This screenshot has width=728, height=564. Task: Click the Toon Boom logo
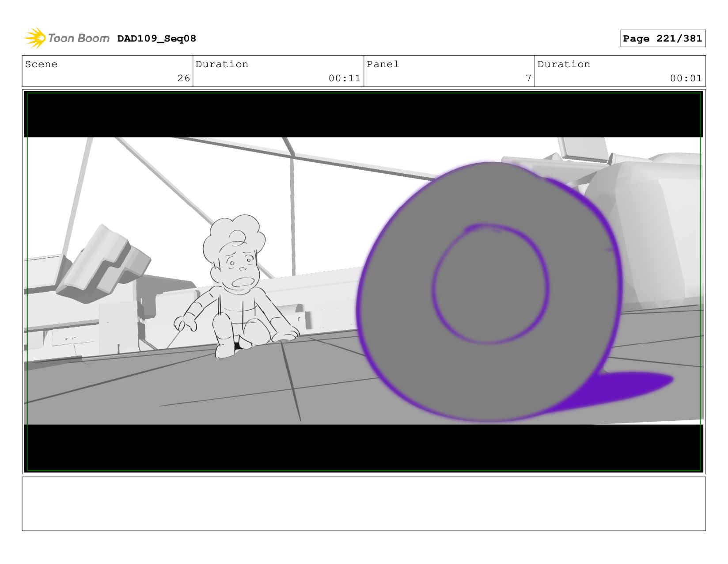[x=66, y=38]
